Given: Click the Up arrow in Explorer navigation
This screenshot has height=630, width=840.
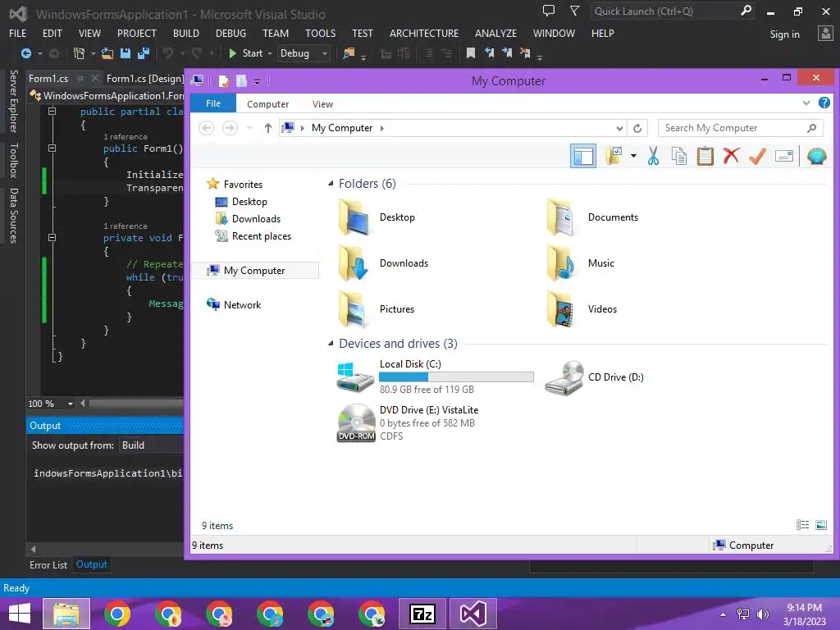Looking at the screenshot, I should pyautogui.click(x=268, y=128).
